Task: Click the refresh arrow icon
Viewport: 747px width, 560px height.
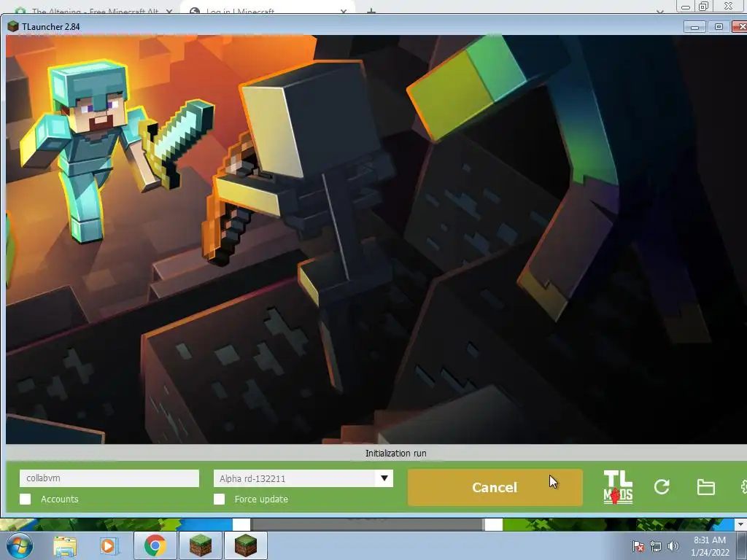Action: coord(662,486)
